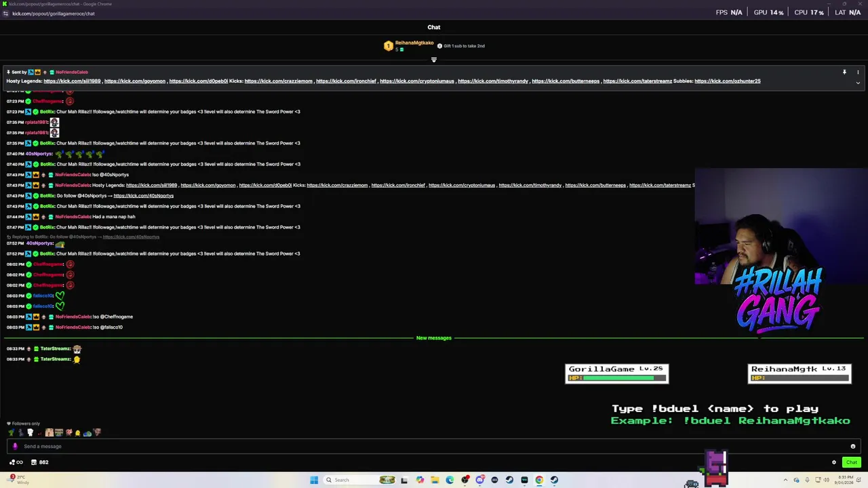Open weather widget showing 21°C Windy
This screenshot has width=868, height=488.
click(x=18, y=480)
